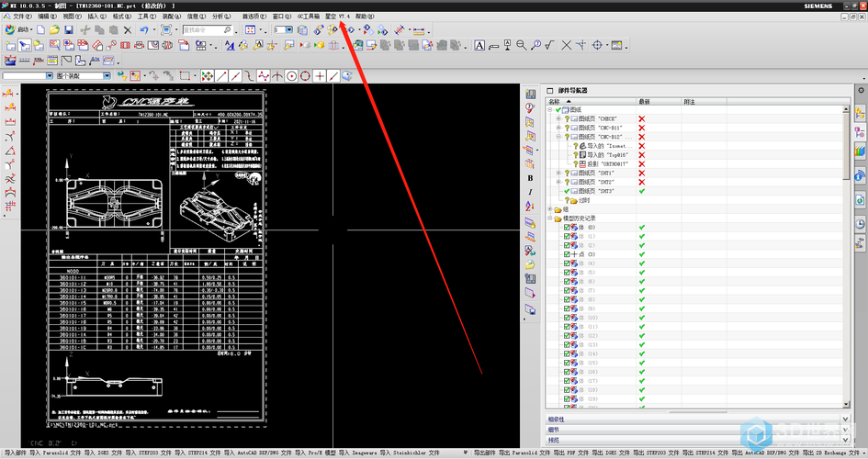Viewport: 868px width, 459px height.
Task: Click the 附注 column header
Action: click(704, 102)
